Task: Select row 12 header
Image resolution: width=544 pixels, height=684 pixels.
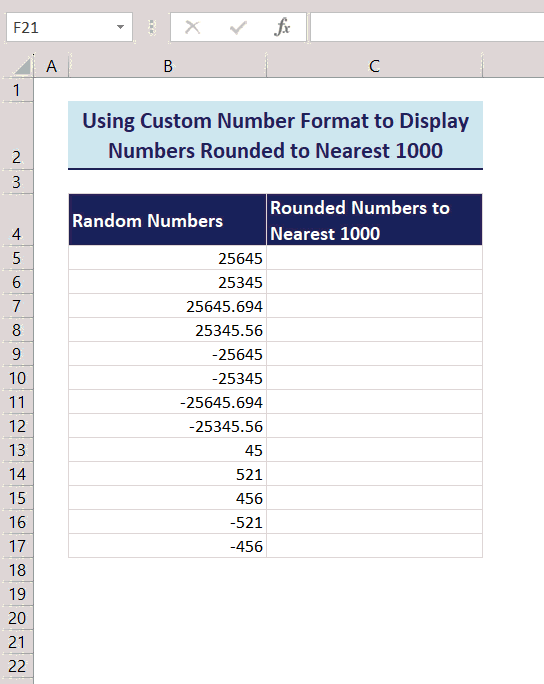Action: point(17,426)
